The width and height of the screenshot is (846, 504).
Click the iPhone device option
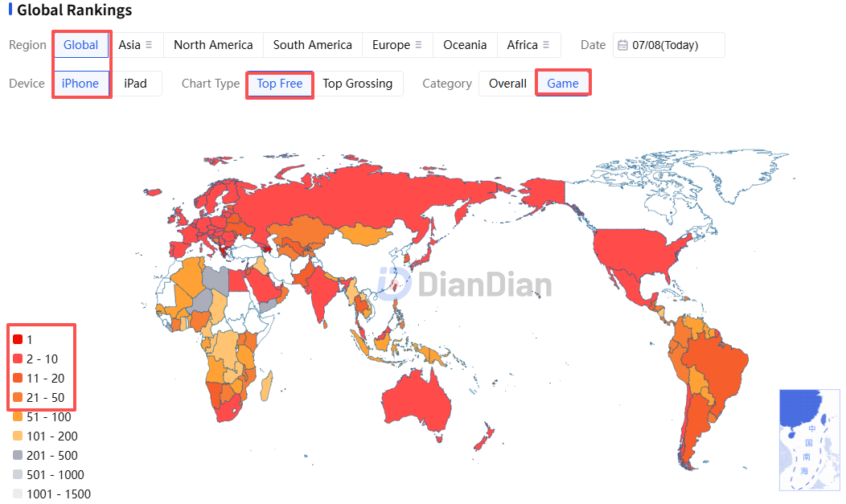click(80, 84)
